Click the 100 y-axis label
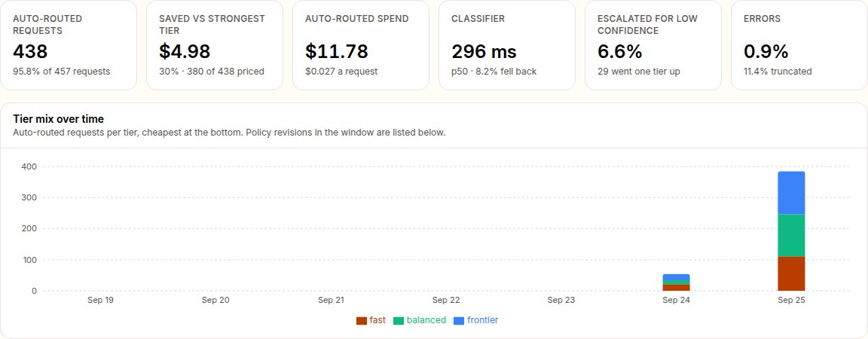This screenshot has width=868, height=339. point(29,260)
